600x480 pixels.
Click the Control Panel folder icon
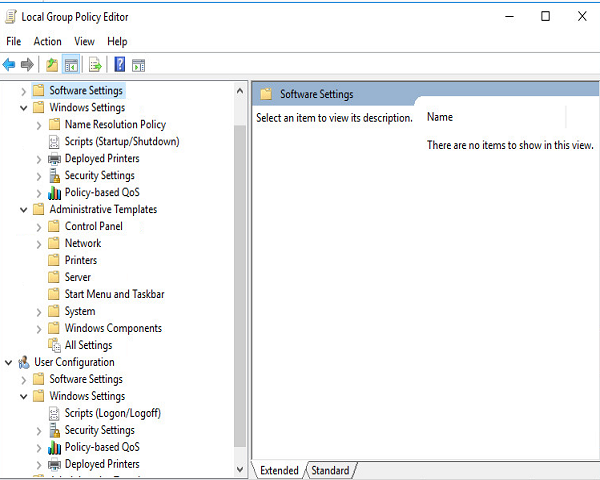coord(54,226)
